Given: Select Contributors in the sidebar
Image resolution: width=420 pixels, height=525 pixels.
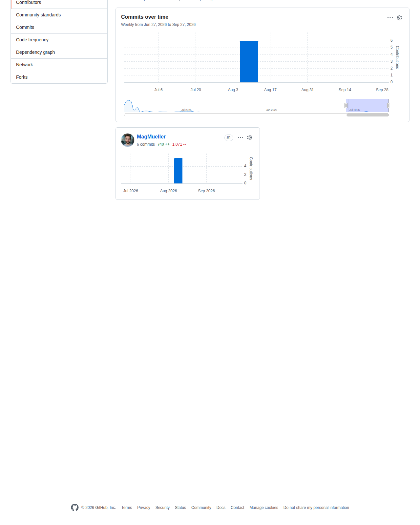Looking at the screenshot, I should [x=59, y=3].
